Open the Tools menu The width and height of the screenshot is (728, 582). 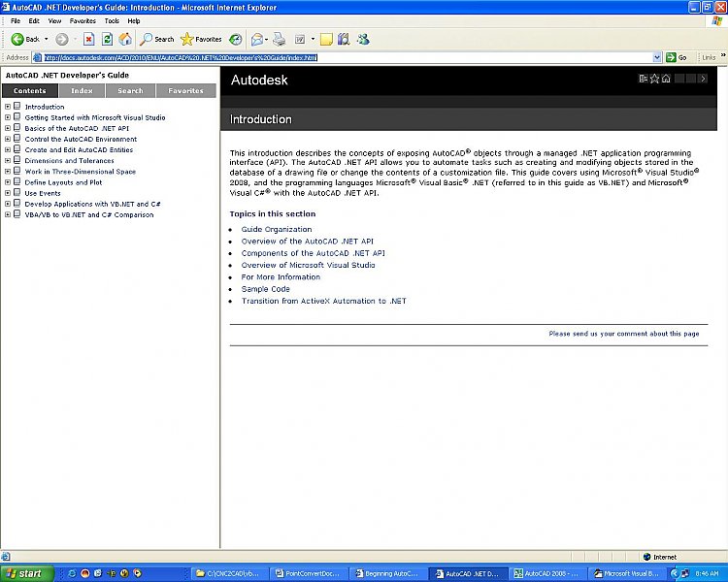(112, 21)
